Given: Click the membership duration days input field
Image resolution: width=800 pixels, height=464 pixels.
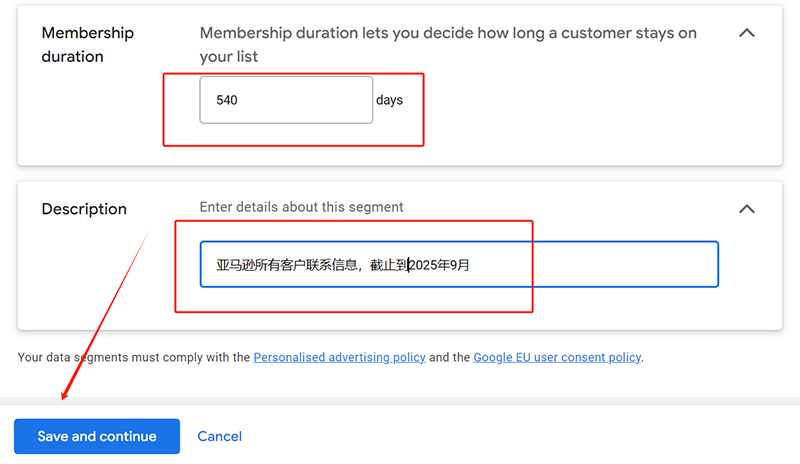Looking at the screenshot, I should pos(286,100).
